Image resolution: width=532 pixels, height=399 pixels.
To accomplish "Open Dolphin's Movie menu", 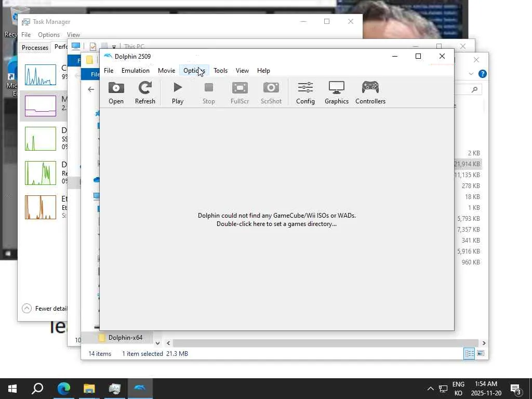I will tap(167, 71).
